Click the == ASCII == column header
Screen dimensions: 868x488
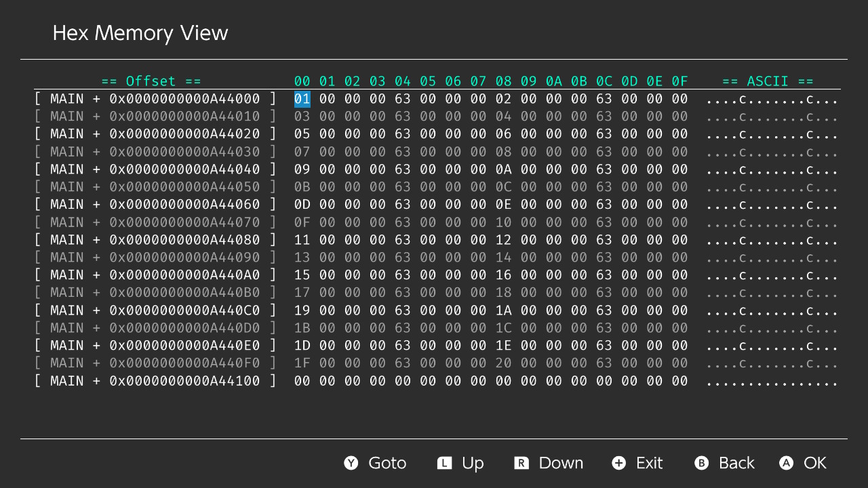768,81
